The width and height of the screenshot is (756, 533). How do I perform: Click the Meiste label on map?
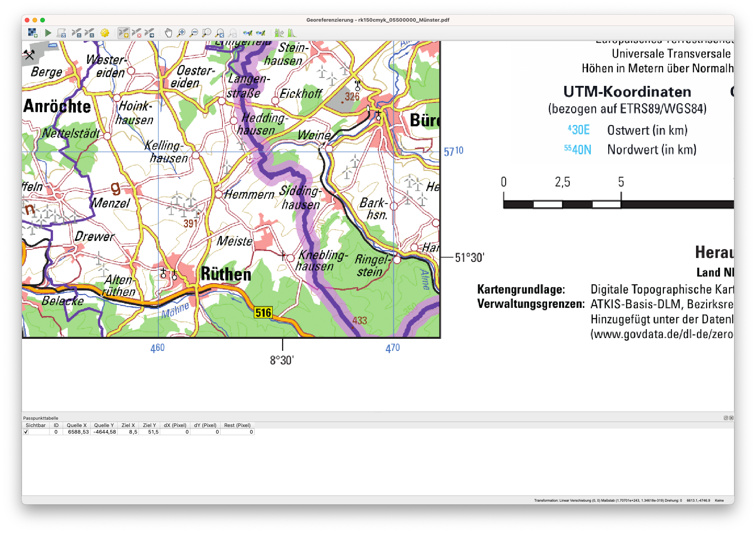[234, 241]
